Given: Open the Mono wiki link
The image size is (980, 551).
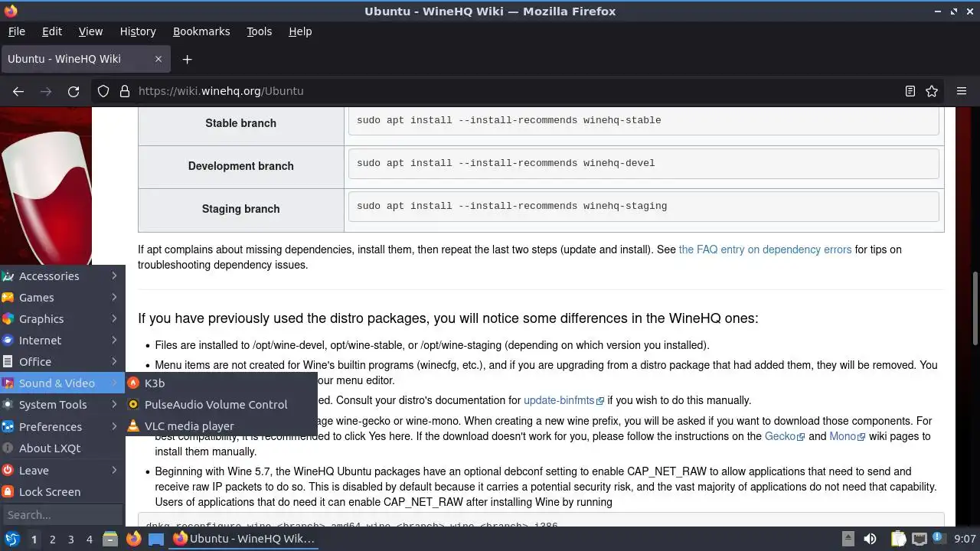Looking at the screenshot, I should click(x=847, y=436).
